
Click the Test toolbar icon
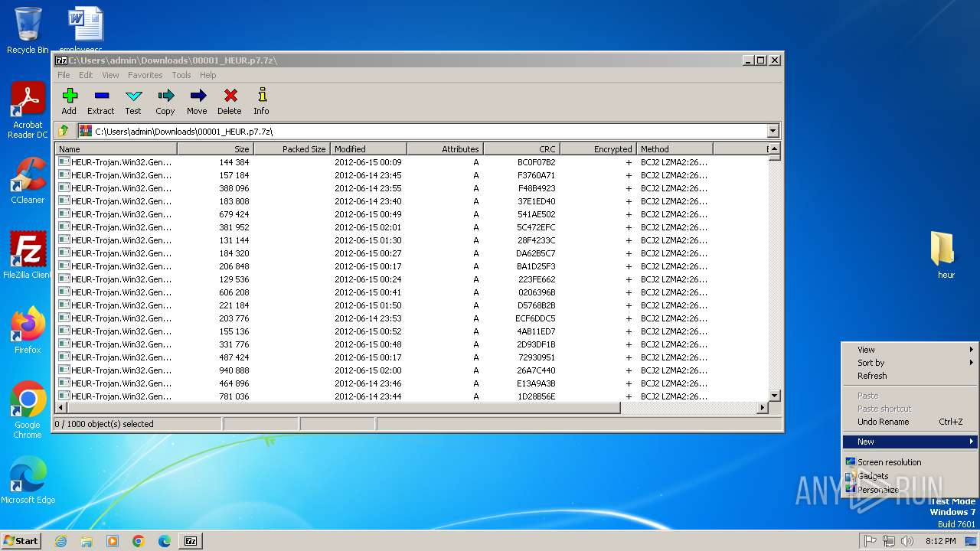(133, 101)
